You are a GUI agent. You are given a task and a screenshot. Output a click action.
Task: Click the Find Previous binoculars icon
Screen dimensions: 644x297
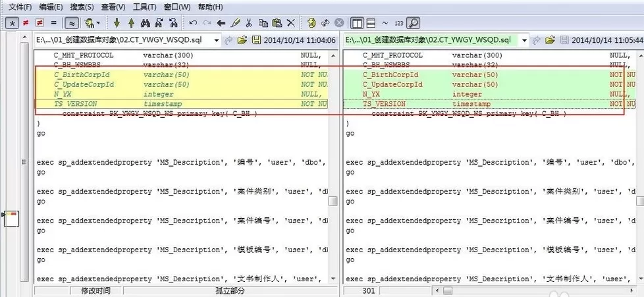coord(173,23)
